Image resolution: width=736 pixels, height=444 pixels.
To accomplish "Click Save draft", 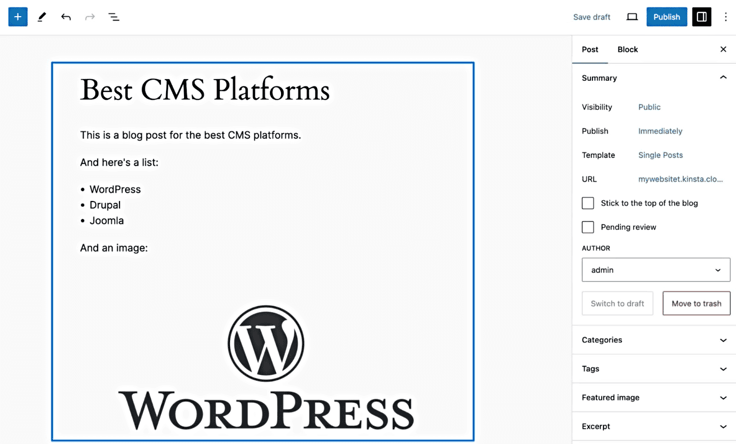I will (x=591, y=17).
